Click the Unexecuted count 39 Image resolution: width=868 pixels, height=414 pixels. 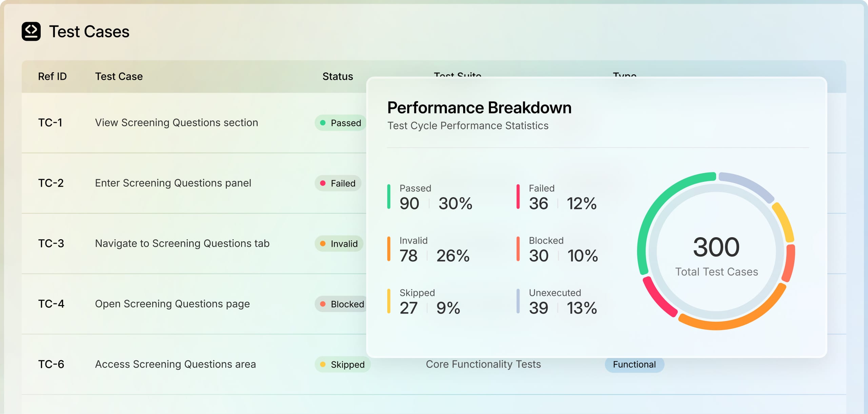(539, 308)
